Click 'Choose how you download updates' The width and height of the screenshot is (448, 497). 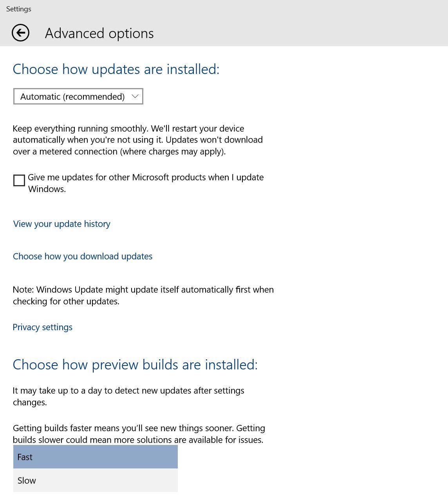click(82, 256)
